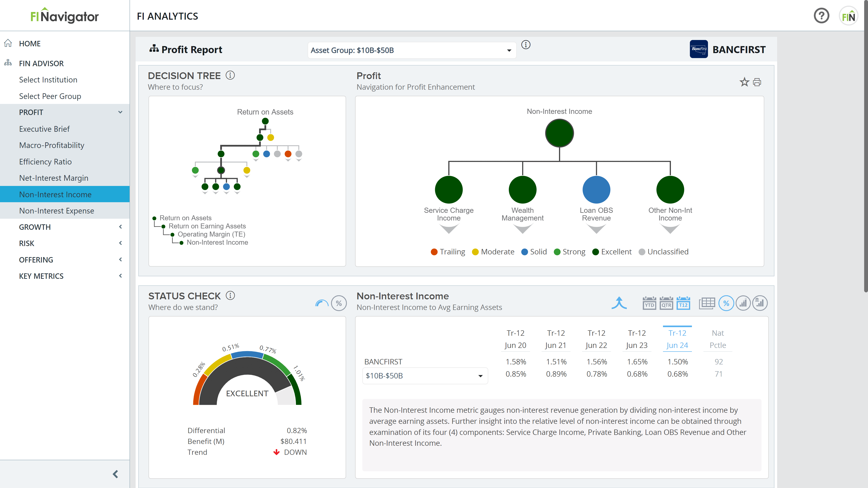Expand the Loan OBS Revenue down arrow
Image resolution: width=868 pixels, height=488 pixels.
point(596,229)
